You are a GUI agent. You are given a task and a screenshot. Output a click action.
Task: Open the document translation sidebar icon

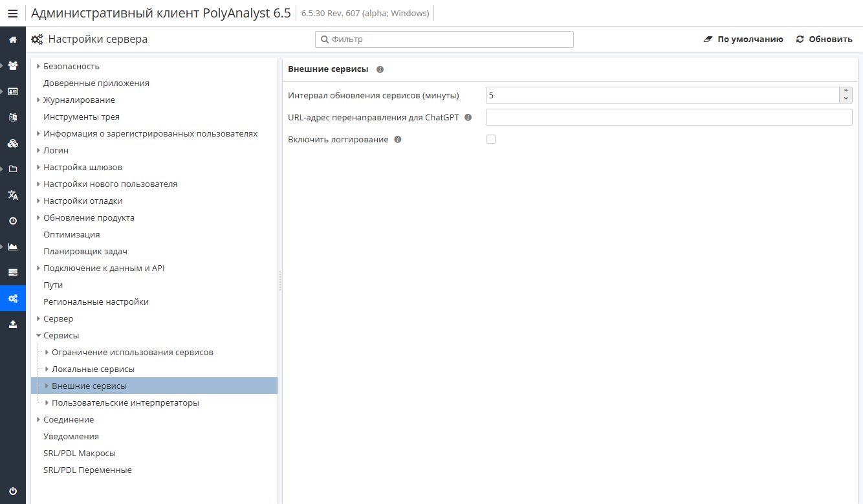pos(13,117)
